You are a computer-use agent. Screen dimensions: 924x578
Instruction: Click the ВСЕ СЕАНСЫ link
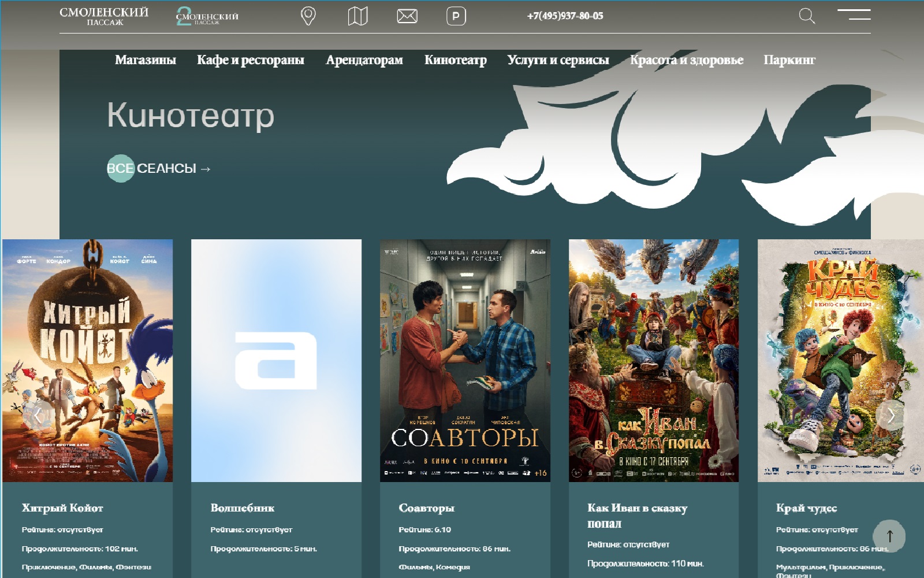tap(159, 169)
